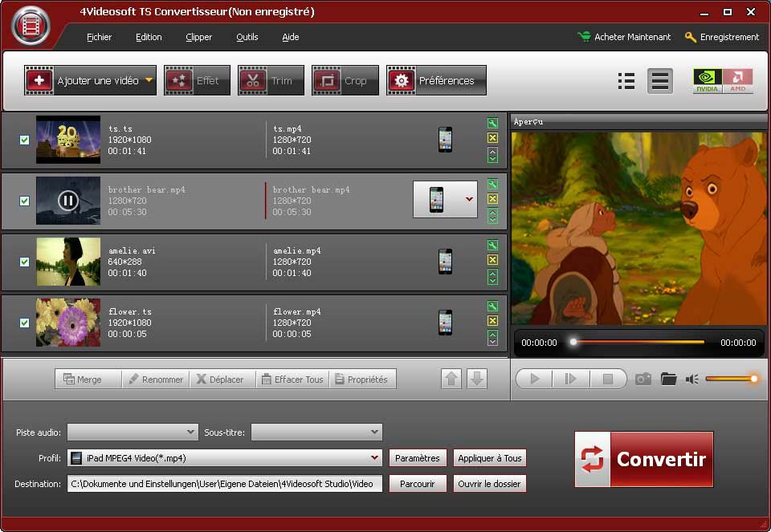This screenshot has height=532, width=771.
Task: Click Enregistrement key link
Action: tap(722, 37)
